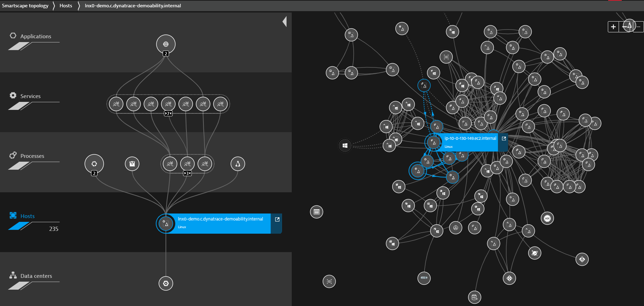Collapse the Processes group via the 3 badge
This screenshot has height=306, width=644.
click(187, 173)
